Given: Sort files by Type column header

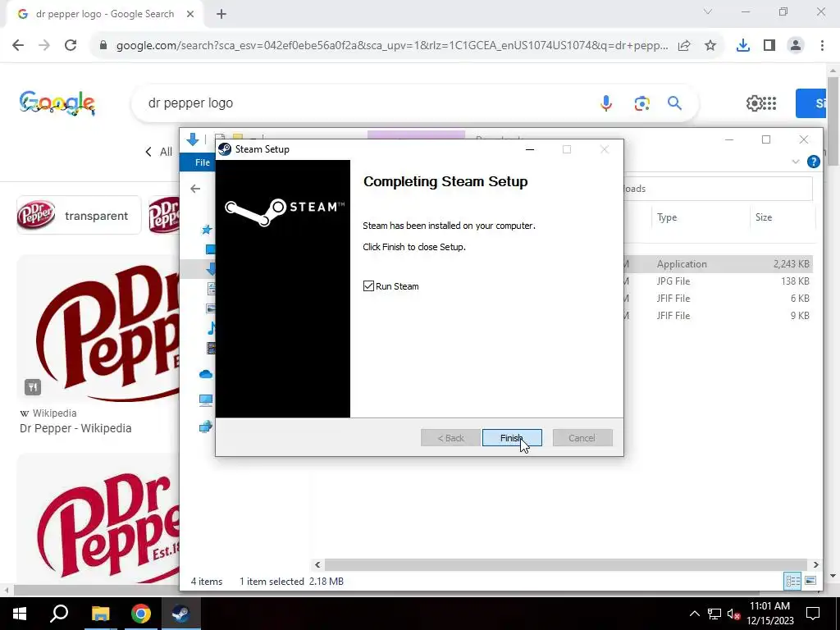Looking at the screenshot, I should pos(667,217).
